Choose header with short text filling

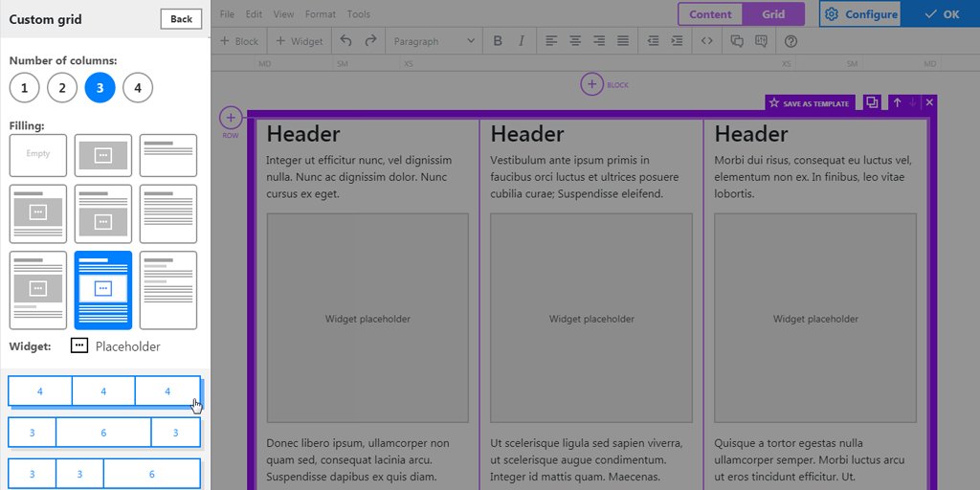click(168, 155)
